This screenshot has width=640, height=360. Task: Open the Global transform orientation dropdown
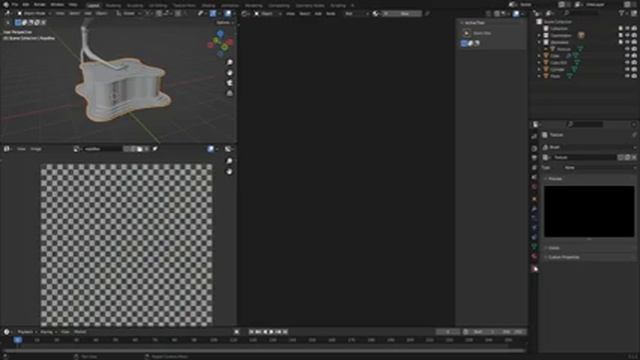pyautogui.click(x=128, y=13)
